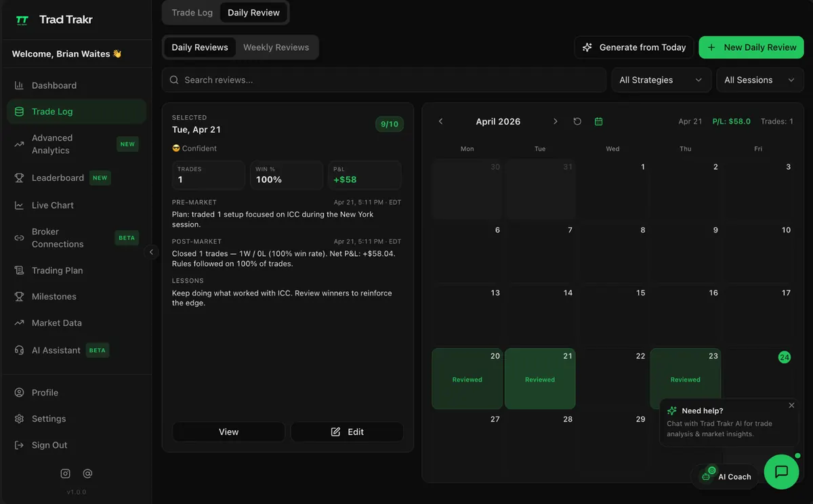
Task: Click the Sign Out arrow icon
Action: click(x=19, y=445)
